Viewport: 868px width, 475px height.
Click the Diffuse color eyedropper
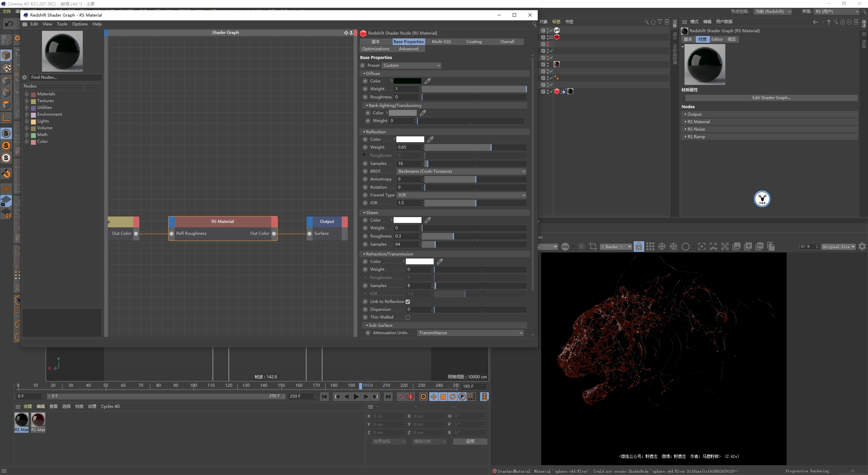[x=428, y=81]
